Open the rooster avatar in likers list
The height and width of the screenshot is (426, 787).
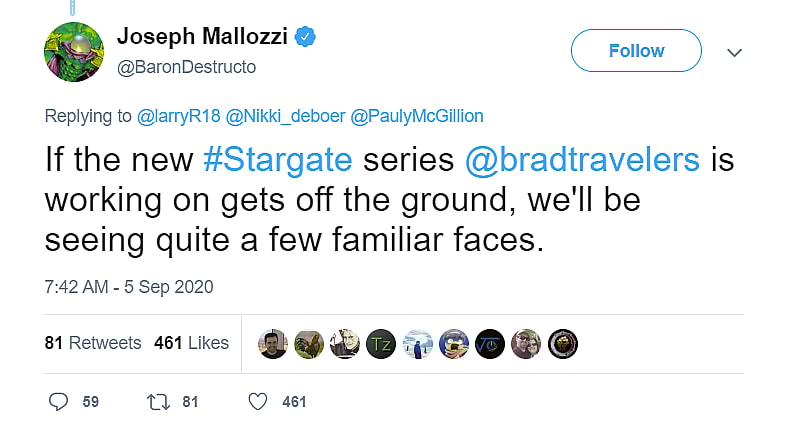[309, 343]
